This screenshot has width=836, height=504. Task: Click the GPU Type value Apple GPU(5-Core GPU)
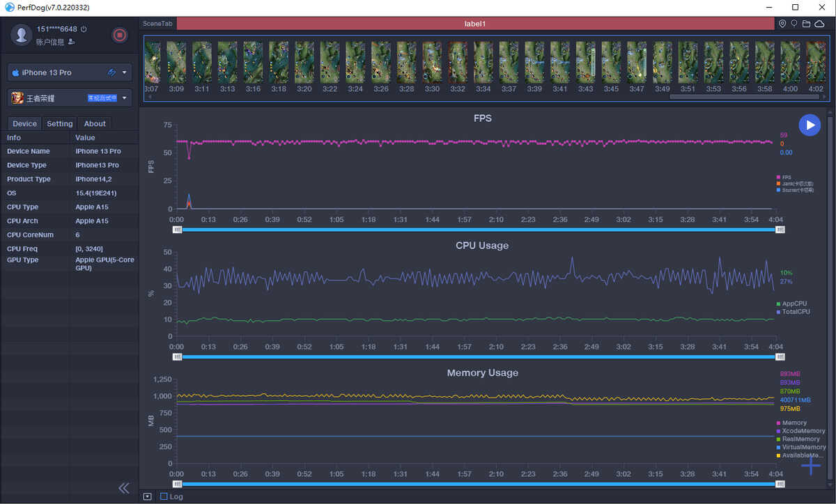104,264
